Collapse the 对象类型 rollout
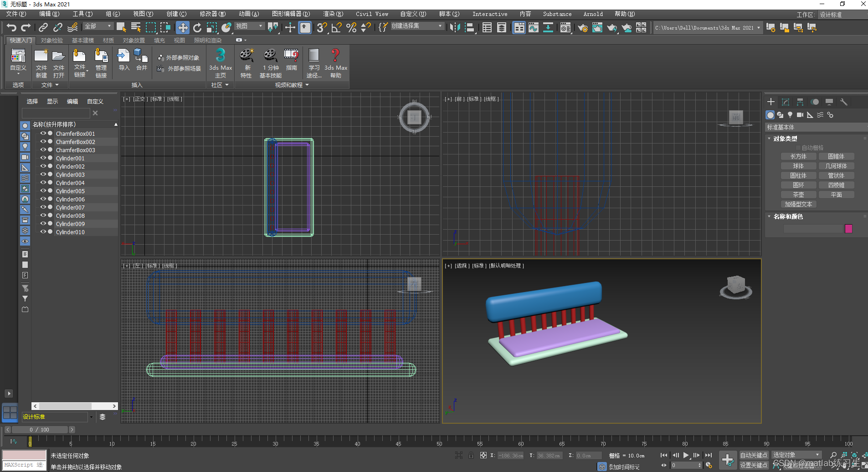The width and height of the screenshot is (868, 472). coord(785,139)
